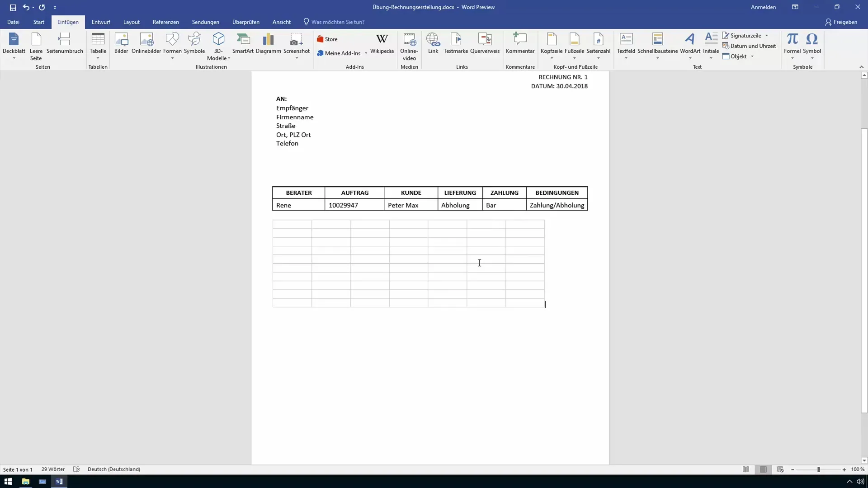Switch to the Überprüfen tab
This screenshot has width=868, height=488.
(x=246, y=22)
